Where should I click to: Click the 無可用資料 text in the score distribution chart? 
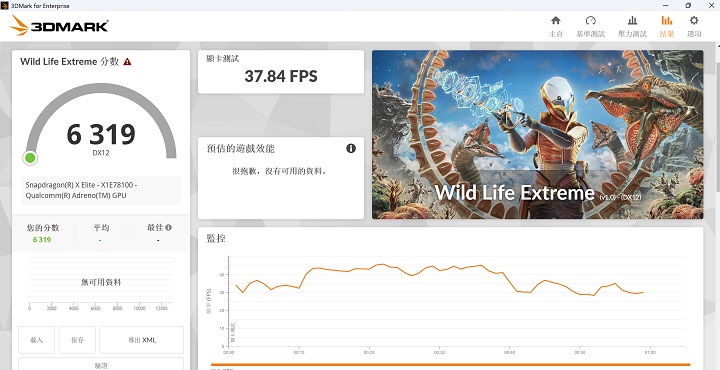tap(101, 282)
